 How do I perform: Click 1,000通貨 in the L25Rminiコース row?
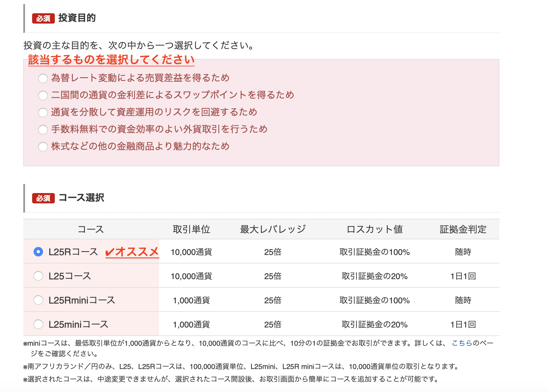[x=191, y=300]
